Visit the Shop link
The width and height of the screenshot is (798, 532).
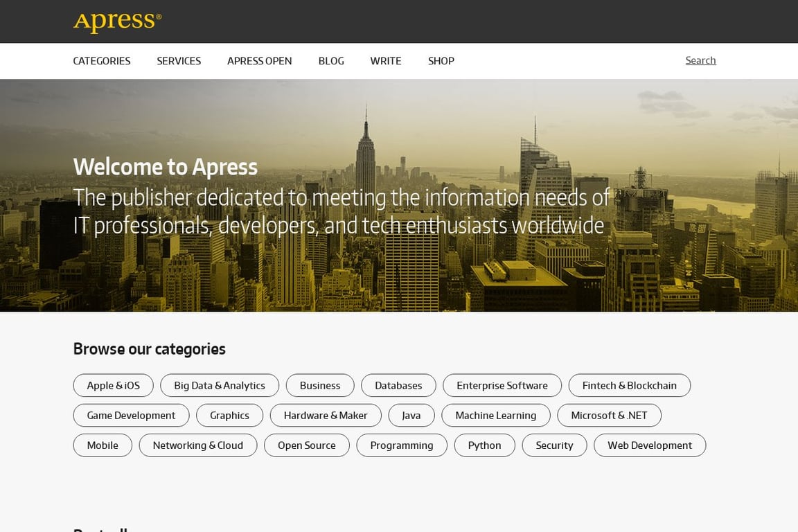441,61
